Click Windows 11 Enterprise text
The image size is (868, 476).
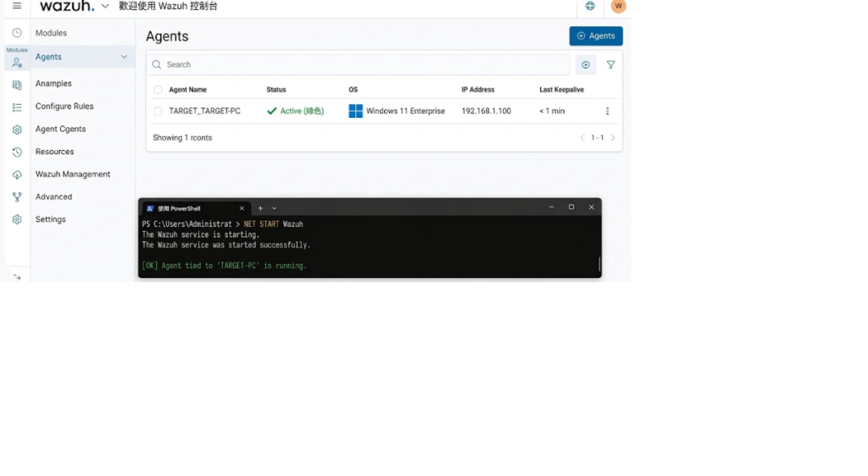tap(406, 111)
